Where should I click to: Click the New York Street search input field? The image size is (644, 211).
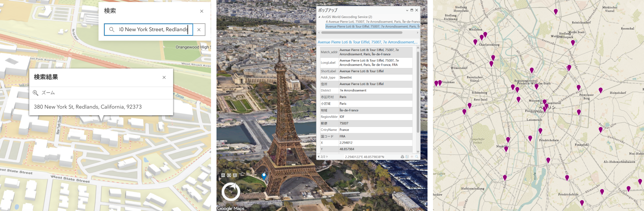coord(153,29)
